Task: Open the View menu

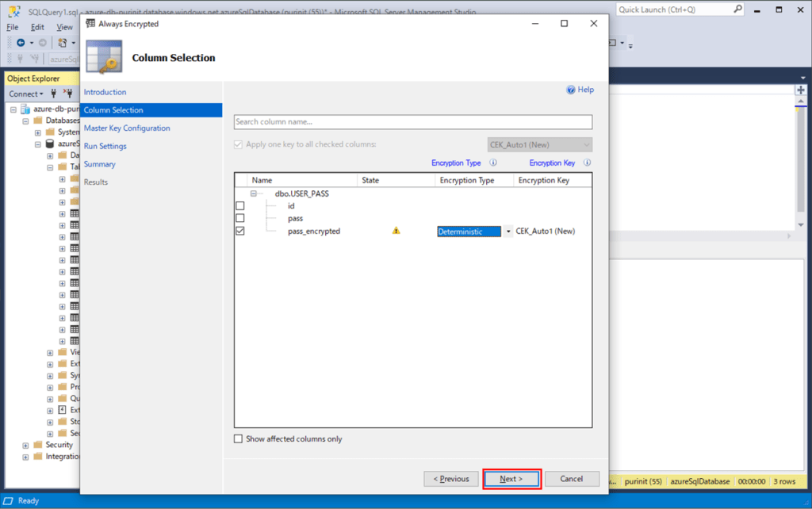Action: [65, 27]
